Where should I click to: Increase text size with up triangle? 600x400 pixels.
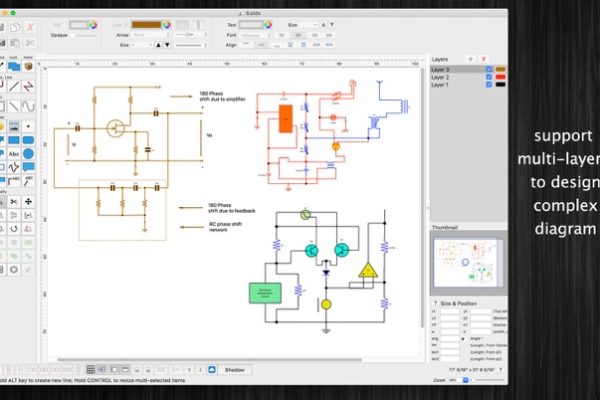click(323, 25)
